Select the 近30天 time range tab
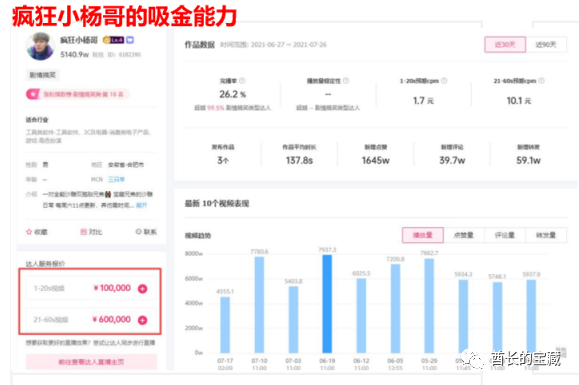This screenshot has width=579, height=385. 505,45
